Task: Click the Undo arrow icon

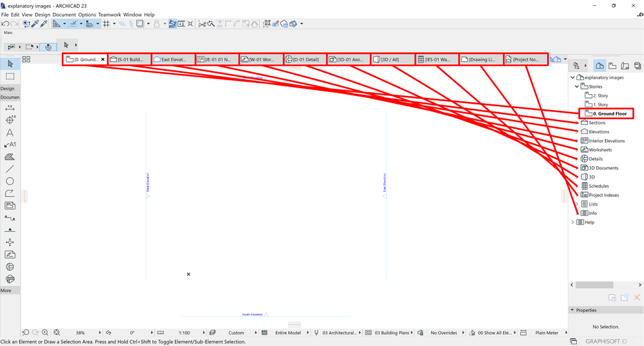Action: (5, 24)
